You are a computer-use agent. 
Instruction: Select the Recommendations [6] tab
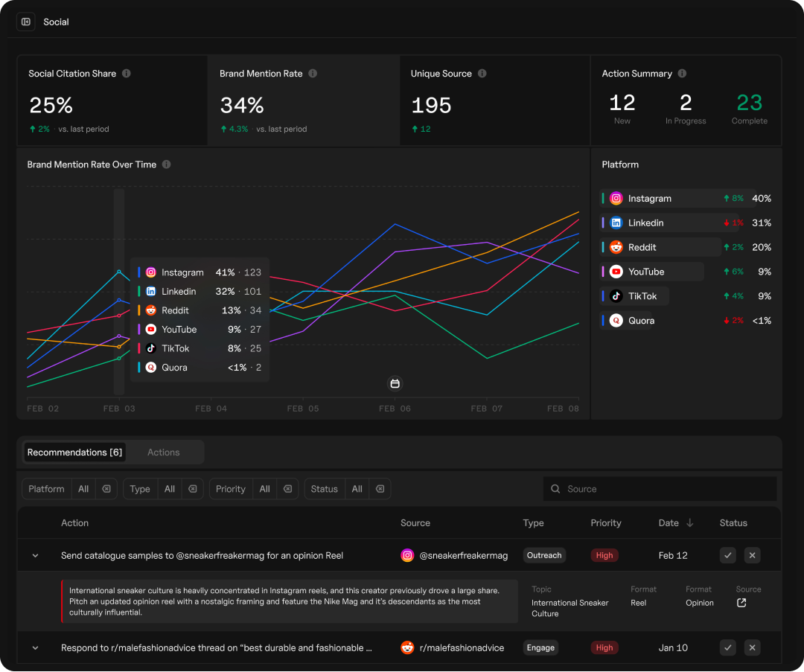[x=74, y=452]
